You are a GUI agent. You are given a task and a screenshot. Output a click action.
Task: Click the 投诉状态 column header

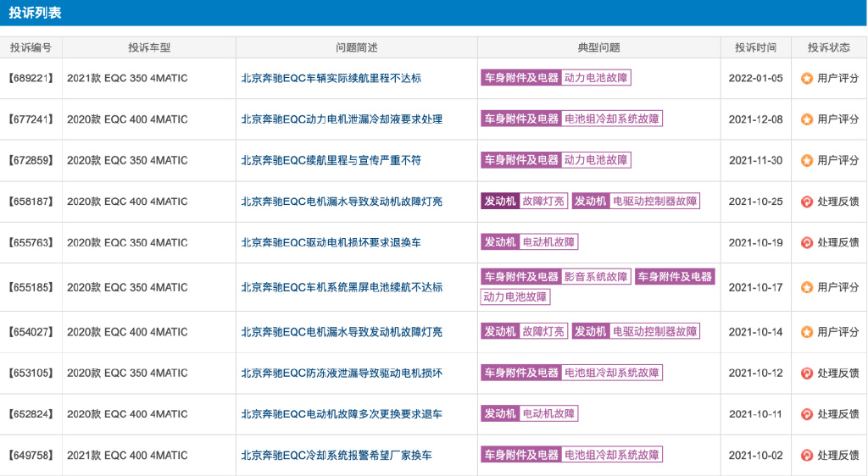[x=829, y=47]
